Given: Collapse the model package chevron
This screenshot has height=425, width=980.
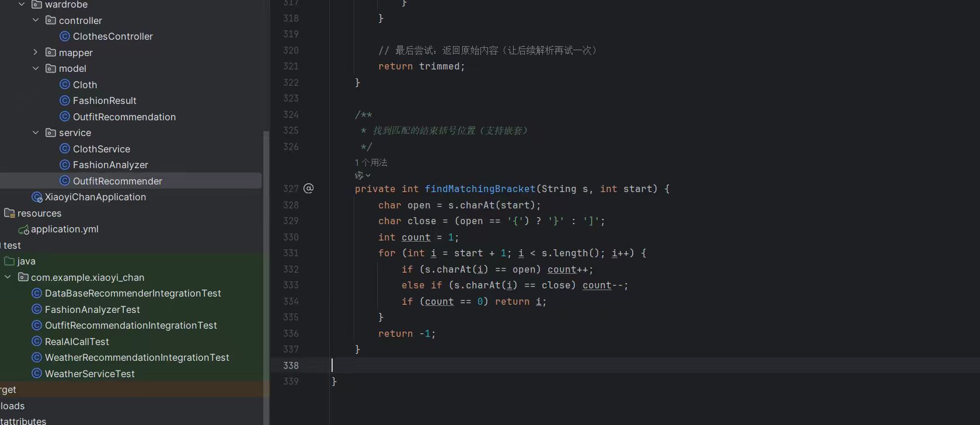Looking at the screenshot, I should [36, 68].
